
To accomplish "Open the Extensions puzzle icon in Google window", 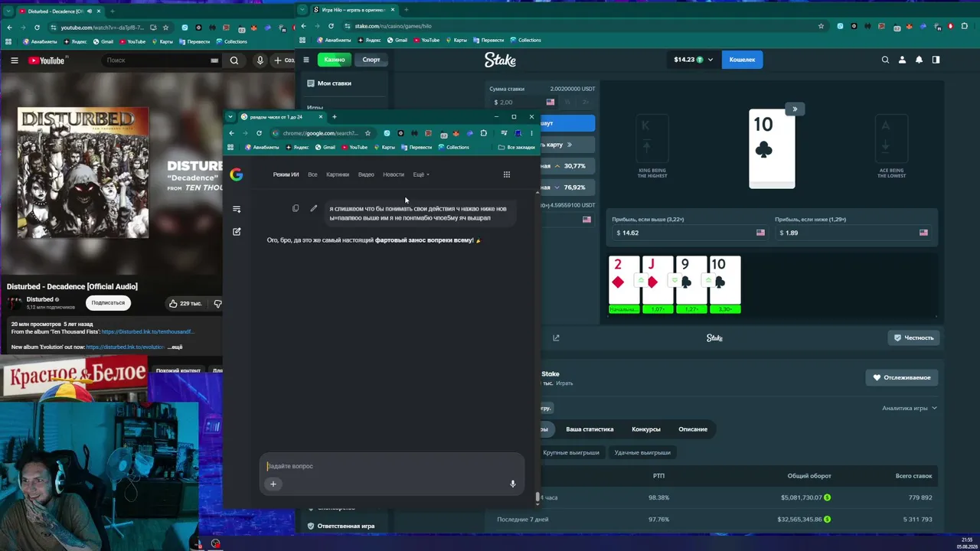I will [x=483, y=133].
